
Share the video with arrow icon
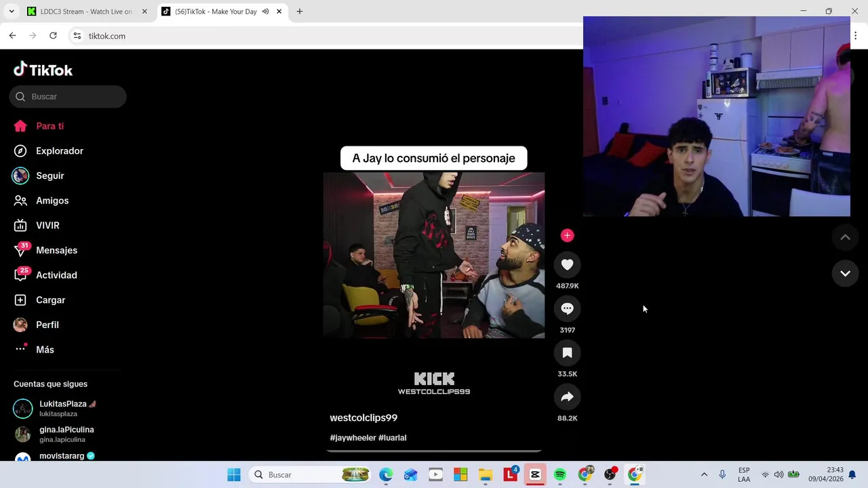click(568, 397)
